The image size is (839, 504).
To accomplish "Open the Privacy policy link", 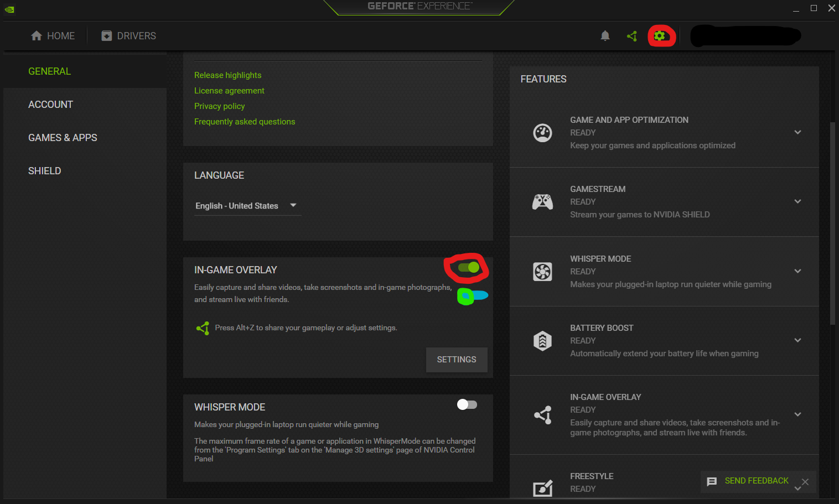I will 219,106.
